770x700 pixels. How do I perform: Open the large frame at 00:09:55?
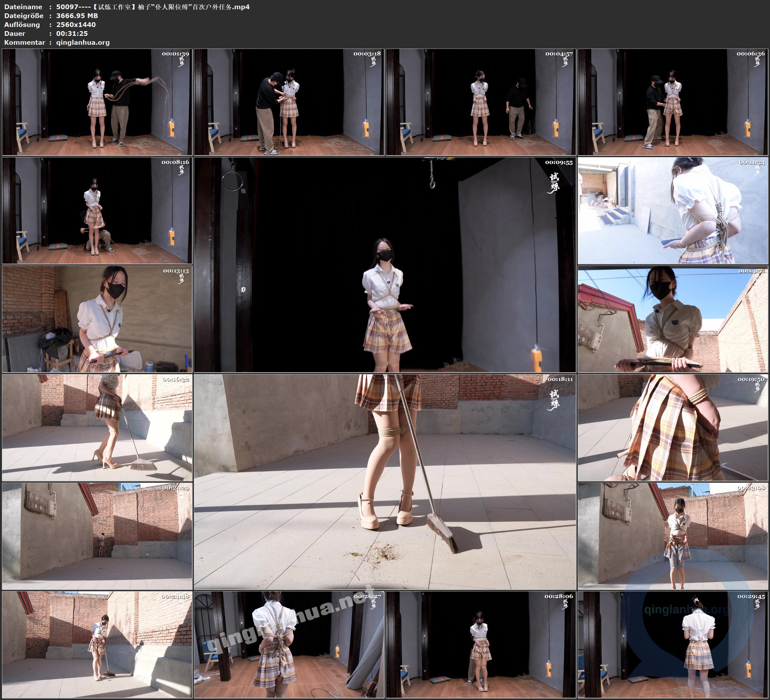pyautogui.click(x=385, y=264)
